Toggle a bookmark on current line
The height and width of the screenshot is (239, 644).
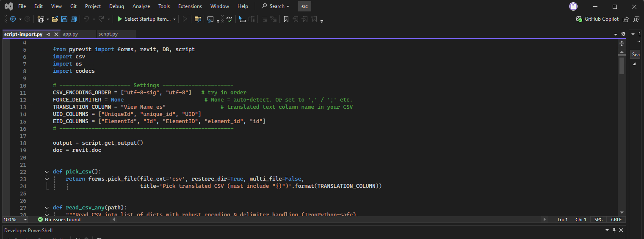[x=286, y=19]
